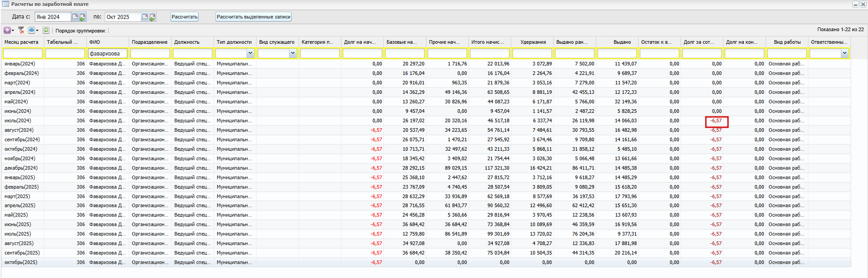868x278 pixels.
Task: Click "Рассчитать выделенные записи" button
Action: (253, 17)
